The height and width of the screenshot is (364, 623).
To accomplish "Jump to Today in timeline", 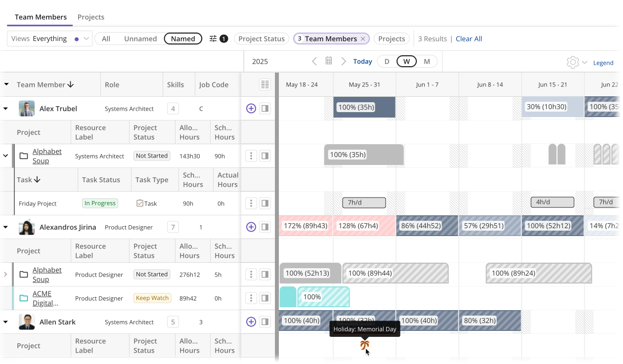I will (x=362, y=62).
